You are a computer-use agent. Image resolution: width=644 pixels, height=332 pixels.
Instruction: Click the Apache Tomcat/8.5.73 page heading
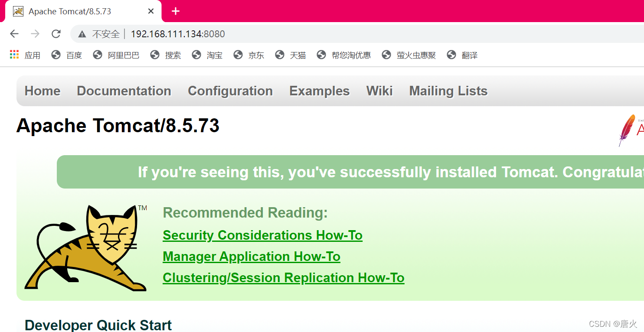[x=118, y=126]
